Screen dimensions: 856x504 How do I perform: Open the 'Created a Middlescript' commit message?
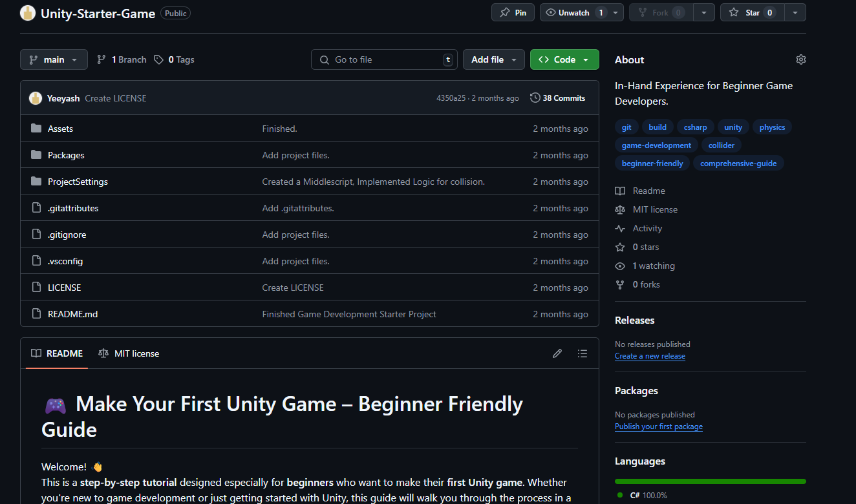click(373, 182)
